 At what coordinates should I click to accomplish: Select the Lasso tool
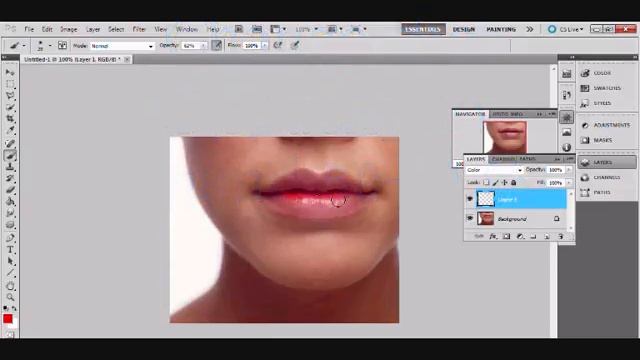(x=10, y=96)
